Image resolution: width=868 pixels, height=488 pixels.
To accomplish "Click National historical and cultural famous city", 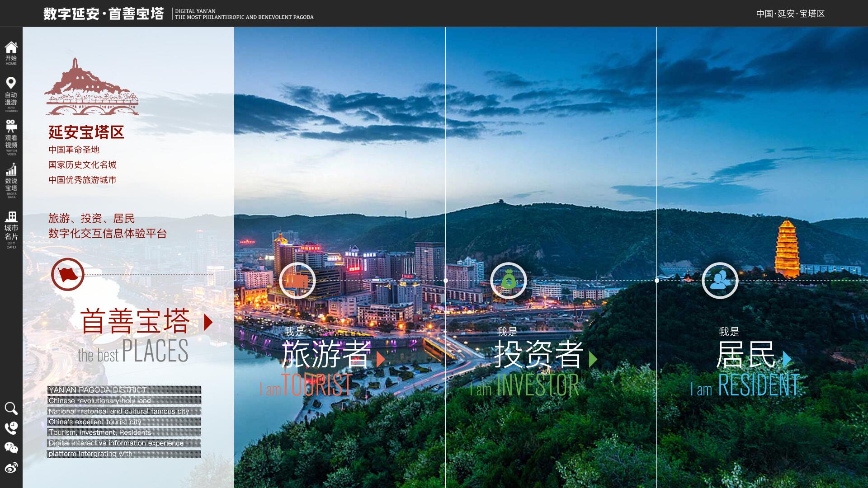I will pos(124,411).
